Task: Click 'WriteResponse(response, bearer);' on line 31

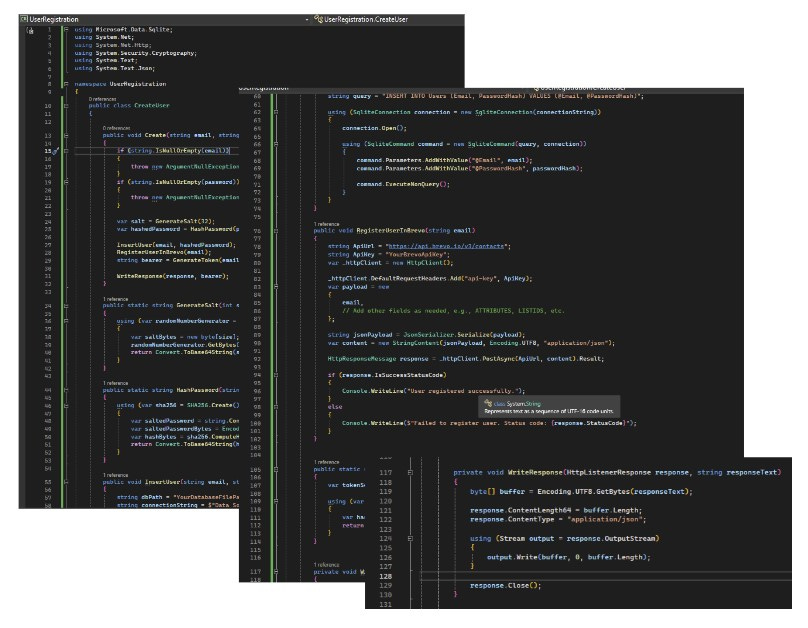Action: (x=172, y=276)
